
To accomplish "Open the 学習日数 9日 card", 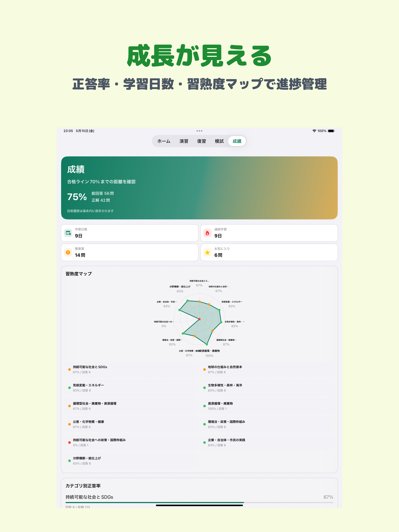I will tap(130, 233).
